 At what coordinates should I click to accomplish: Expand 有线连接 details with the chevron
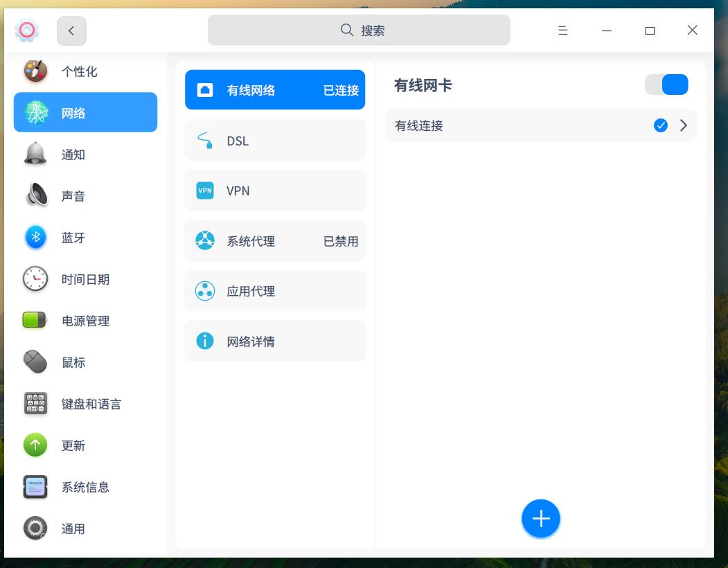[683, 125]
